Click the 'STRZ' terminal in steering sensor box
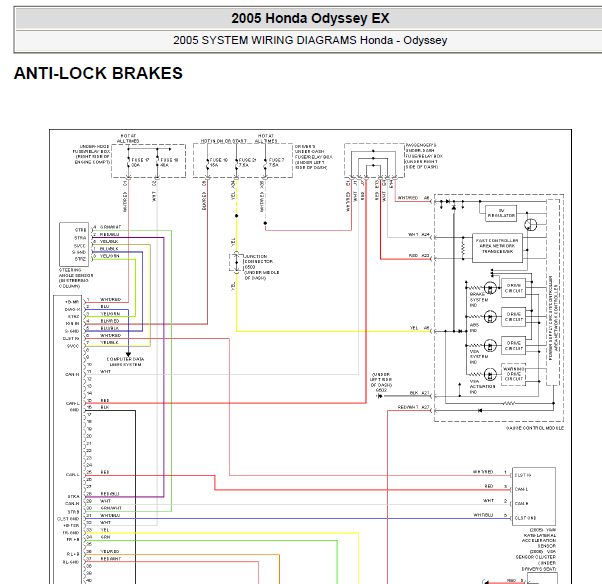The image size is (602, 584). point(80,259)
